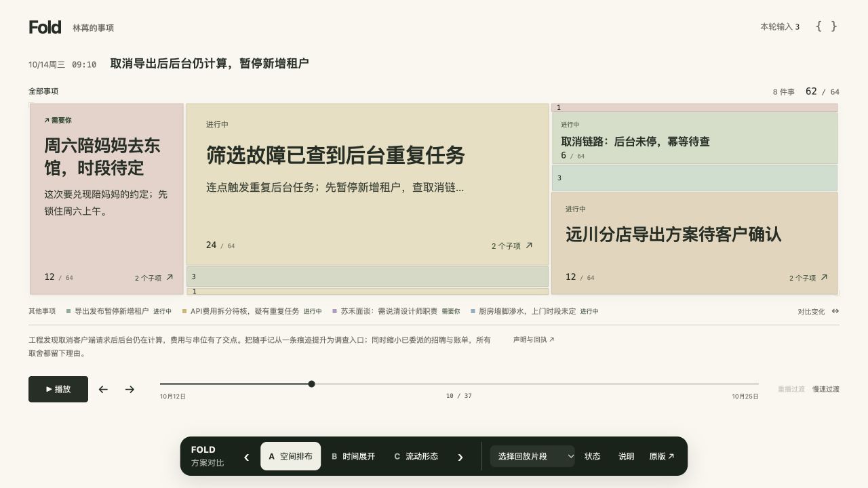Start playback with the 播放 button
Image resolution: width=868 pixels, height=488 pixels.
click(x=58, y=389)
